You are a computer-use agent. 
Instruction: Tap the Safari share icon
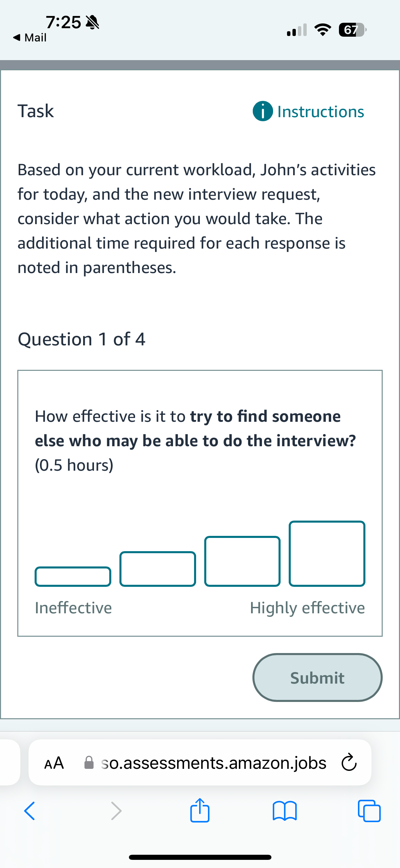coord(200,812)
